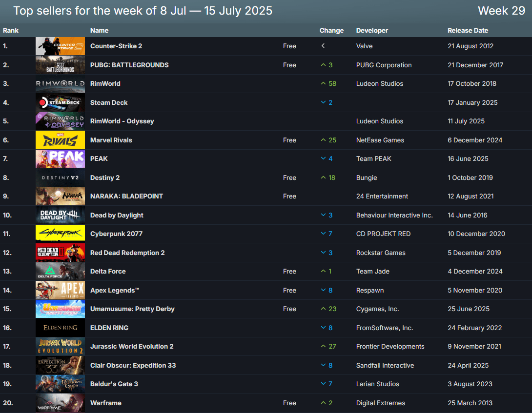Image resolution: width=532 pixels, height=413 pixels.
Task: Click the Counter-Strike 2 title
Action: pos(116,46)
